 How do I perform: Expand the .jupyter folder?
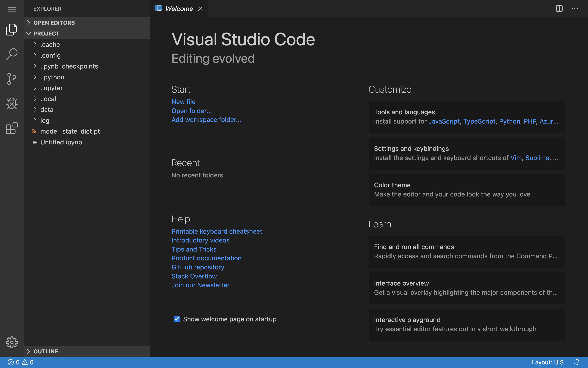pos(86,88)
